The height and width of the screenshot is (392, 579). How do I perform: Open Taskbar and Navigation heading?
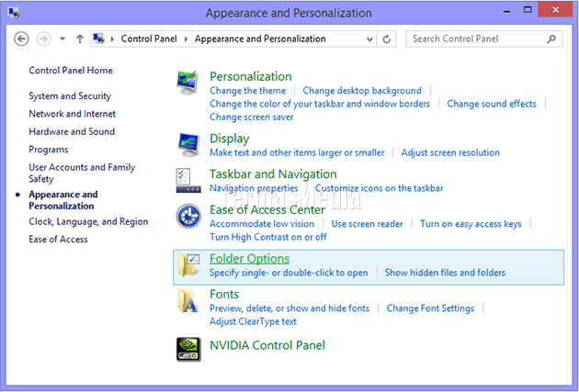(x=273, y=174)
